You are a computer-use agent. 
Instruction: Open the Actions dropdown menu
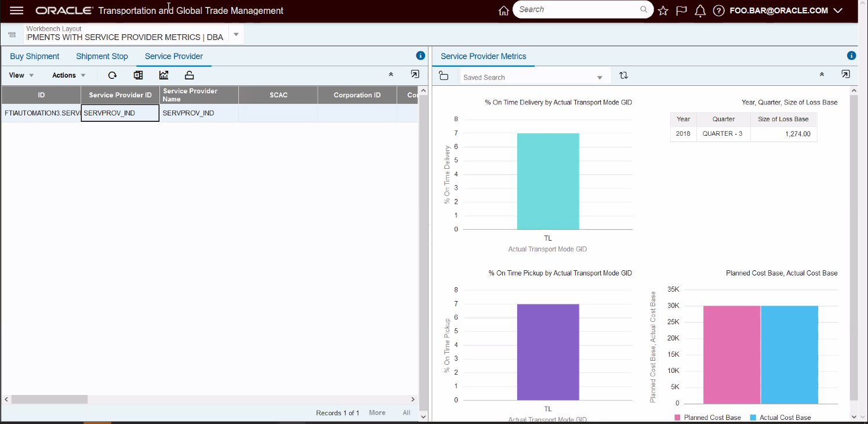coord(69,75)
